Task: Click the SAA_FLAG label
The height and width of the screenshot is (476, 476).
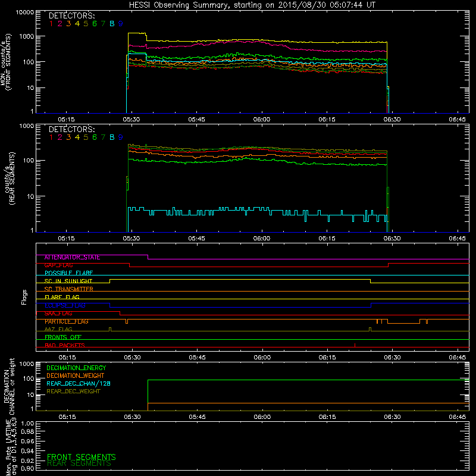Action: point(58,314)
